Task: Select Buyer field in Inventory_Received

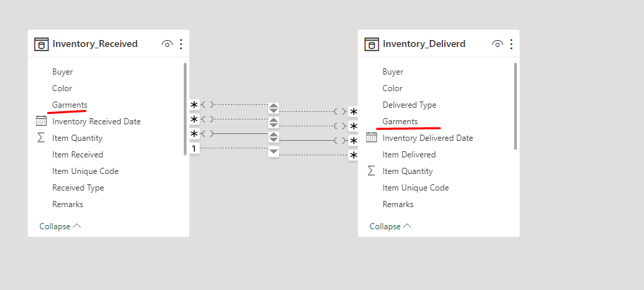Action: [62, 72]
